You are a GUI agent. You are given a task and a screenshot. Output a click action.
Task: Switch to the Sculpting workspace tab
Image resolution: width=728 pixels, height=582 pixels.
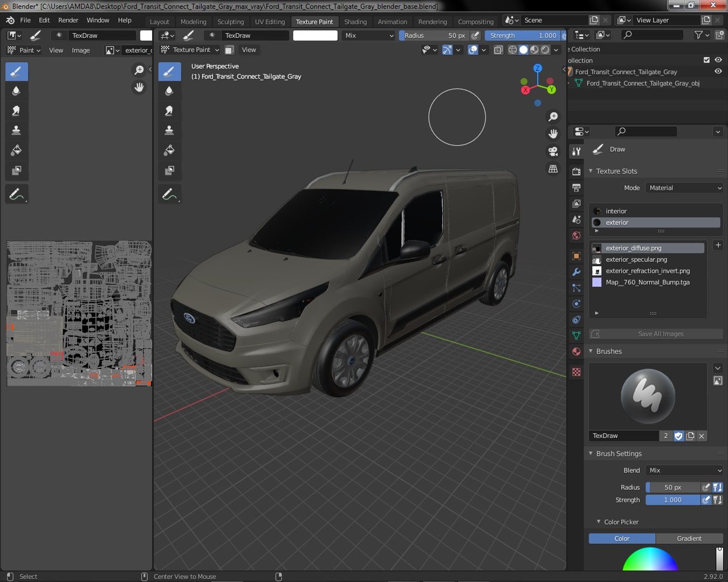[x=231, y=22]
